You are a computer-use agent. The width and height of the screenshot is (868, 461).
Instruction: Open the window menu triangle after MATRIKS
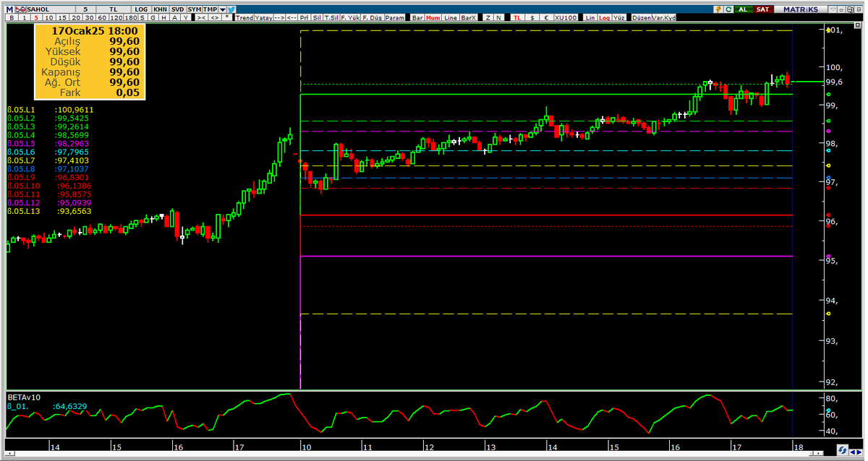[833, 9]
